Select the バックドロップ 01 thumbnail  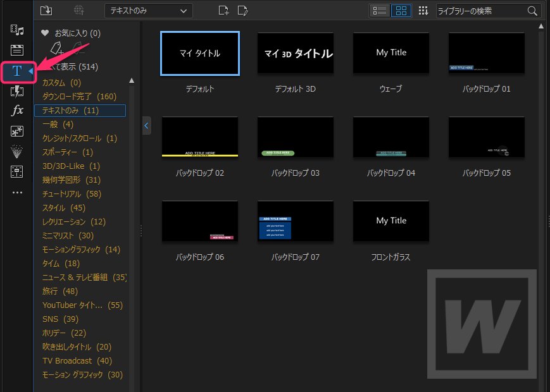click(x=487, y=53)
